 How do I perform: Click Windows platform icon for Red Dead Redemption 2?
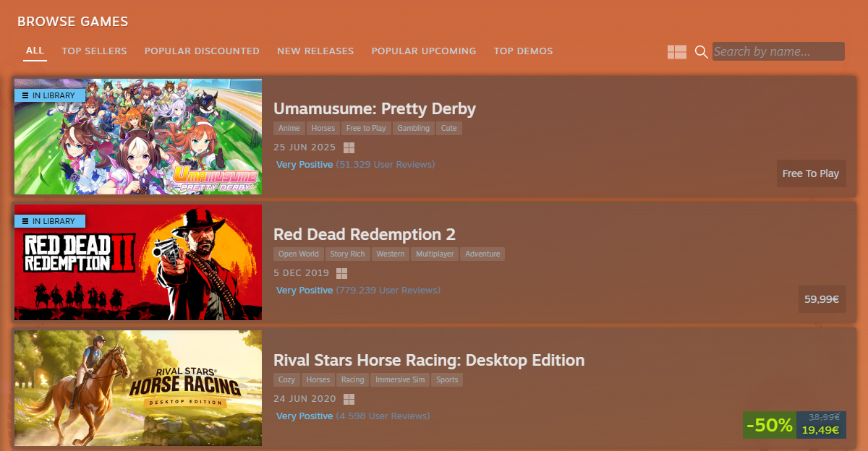[342, 273]
